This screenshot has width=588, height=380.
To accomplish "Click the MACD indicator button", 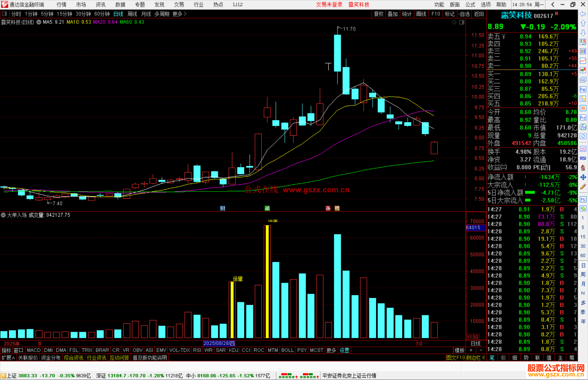I will click(34, 350).
